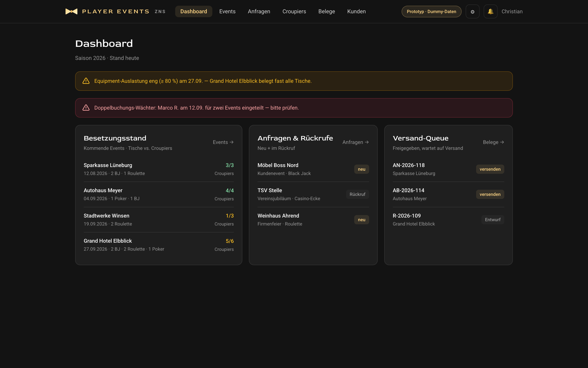
Task: Select the TSV Stelle request
Action: (x=313, y=194)
